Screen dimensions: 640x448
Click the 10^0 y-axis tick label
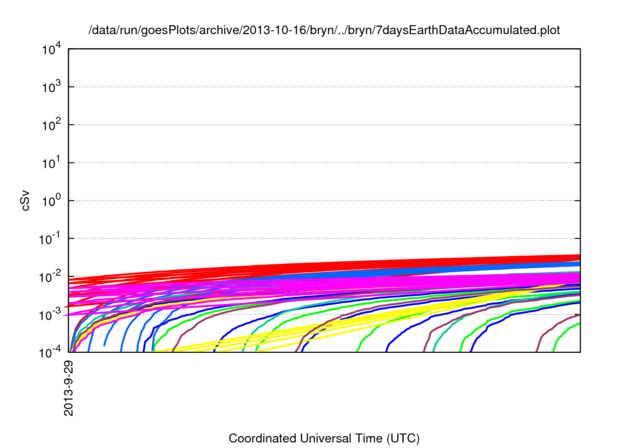[x=51, y=201]
